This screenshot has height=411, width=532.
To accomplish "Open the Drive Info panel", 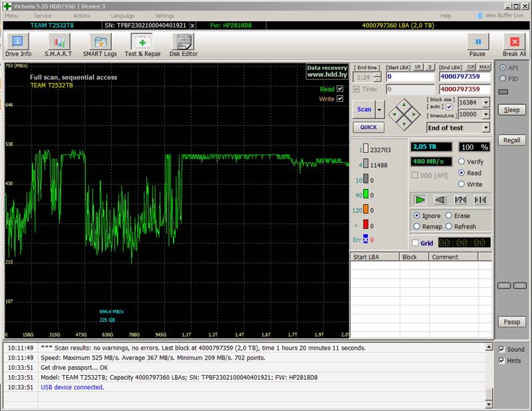I will click(18, 45).
